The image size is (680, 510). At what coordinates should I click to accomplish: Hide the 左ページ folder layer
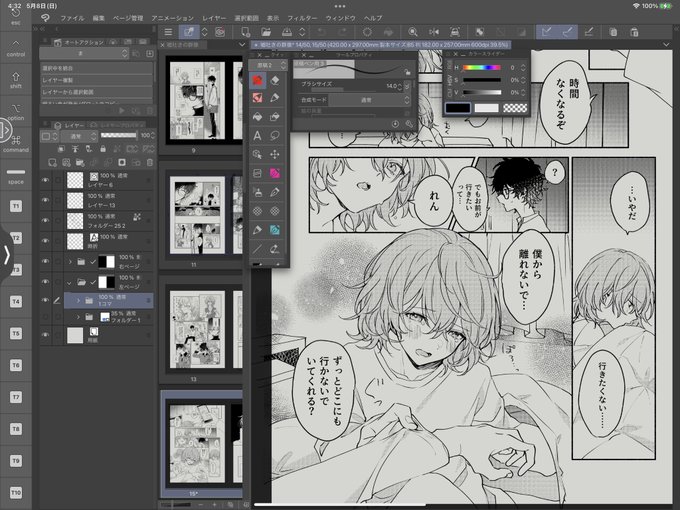pos(45,281)
